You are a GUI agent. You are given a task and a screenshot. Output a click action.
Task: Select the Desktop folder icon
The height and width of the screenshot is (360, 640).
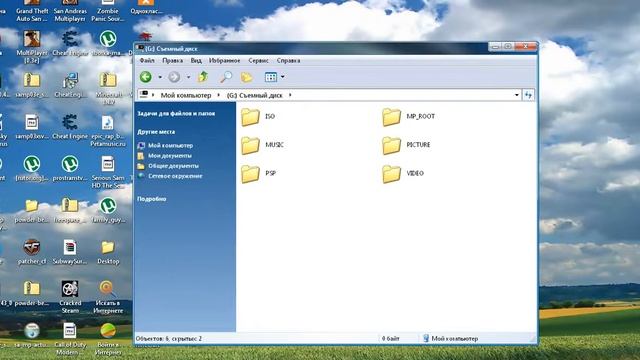(x=108, y=252)
